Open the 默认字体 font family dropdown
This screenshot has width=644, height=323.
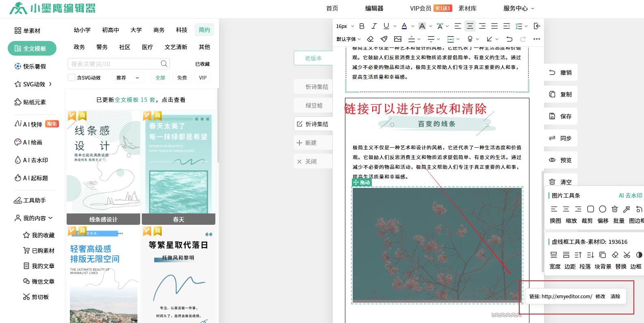(x=349, y=39)
